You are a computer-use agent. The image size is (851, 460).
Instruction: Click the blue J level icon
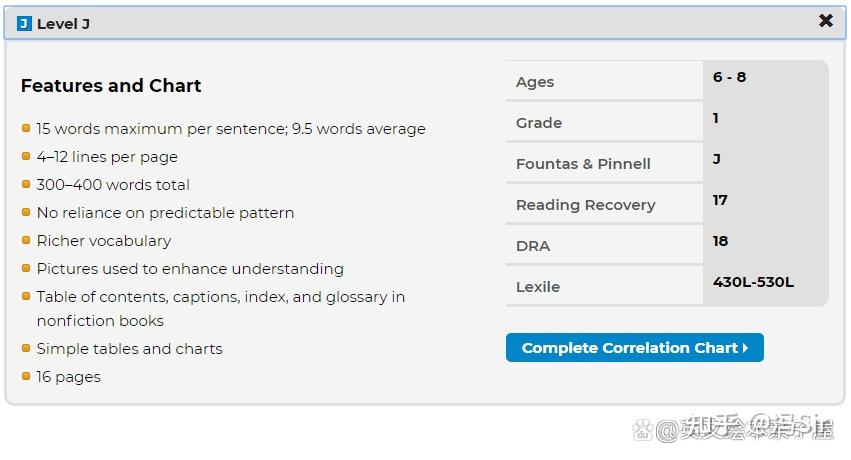(24, 23)
